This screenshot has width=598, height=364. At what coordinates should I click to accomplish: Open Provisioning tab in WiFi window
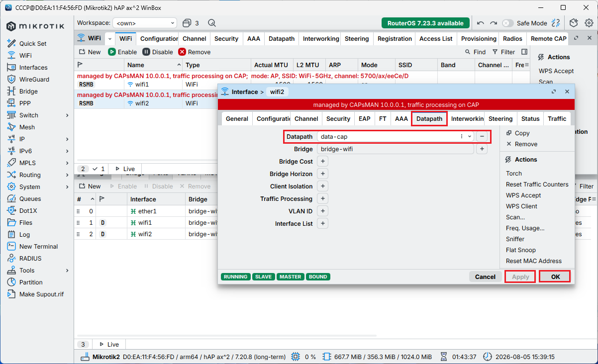pos(479,38)
